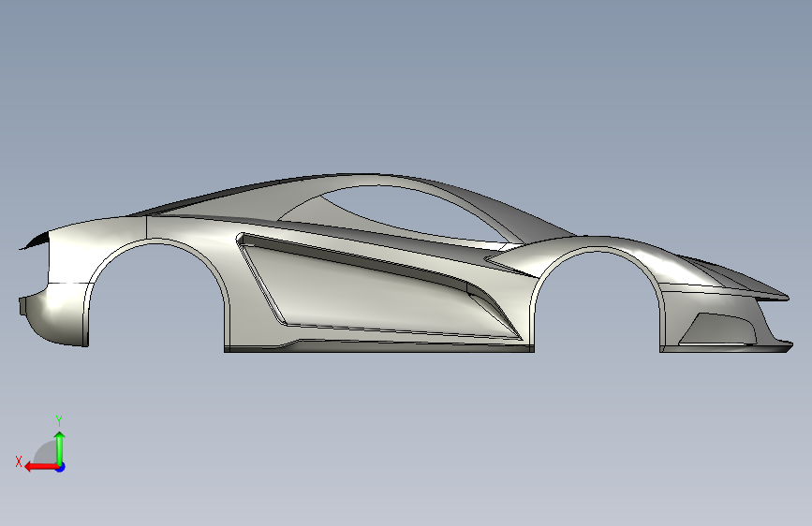Click the gray XY plane of the triad

tap(46, 452)
